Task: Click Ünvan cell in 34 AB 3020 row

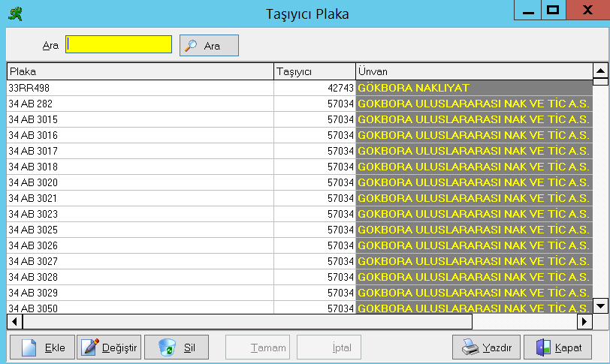Action: coord(474,182)
